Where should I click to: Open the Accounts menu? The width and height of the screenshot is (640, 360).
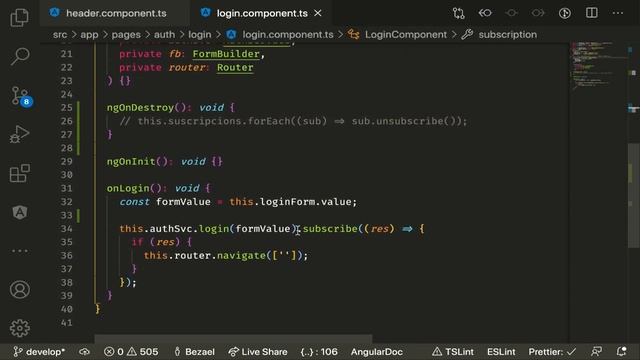(20, 289)
